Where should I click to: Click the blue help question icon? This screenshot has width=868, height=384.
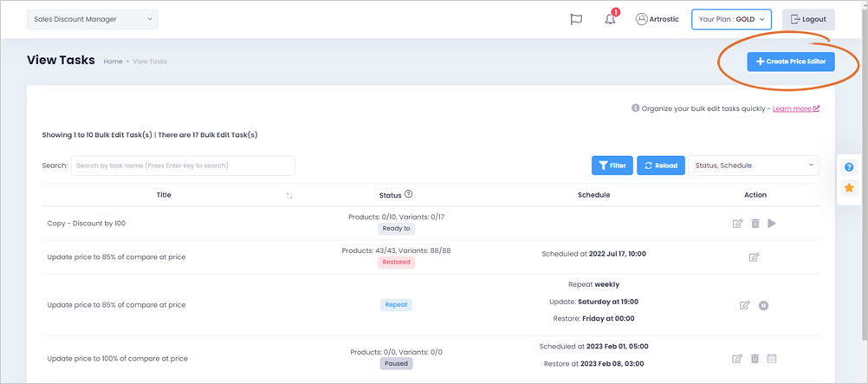(x=849, y=167)
